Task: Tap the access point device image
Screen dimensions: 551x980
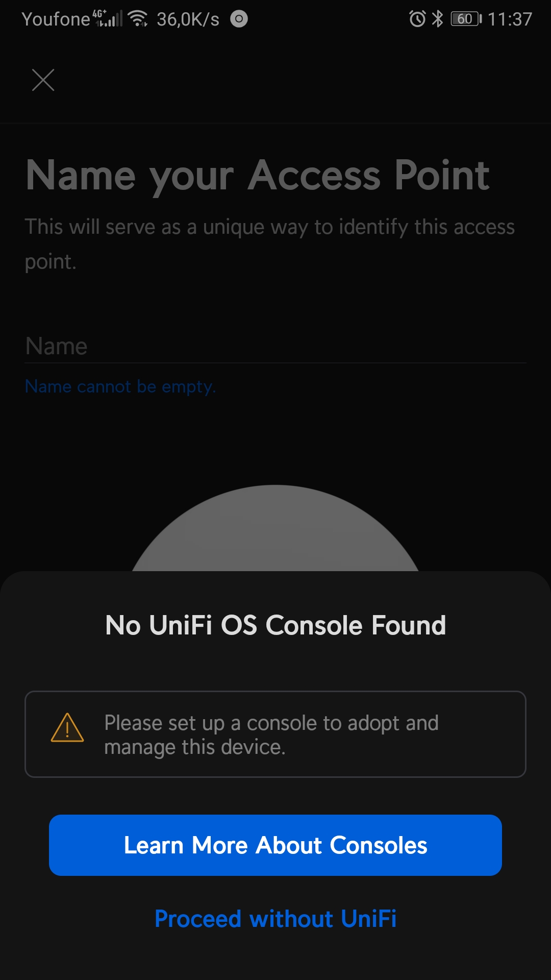Action: point(275,528)
